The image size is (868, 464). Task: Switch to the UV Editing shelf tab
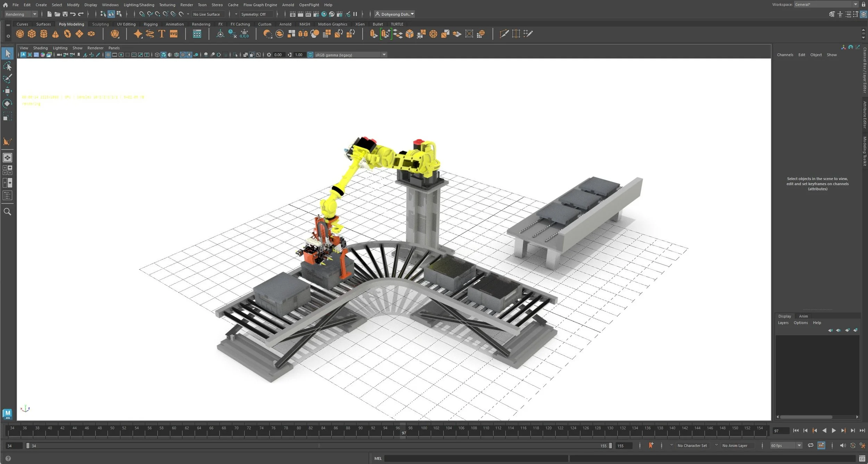[x=126, y=24]
